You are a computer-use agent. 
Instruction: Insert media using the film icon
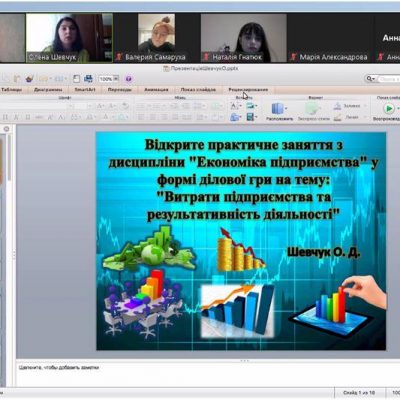pyautogui.click(x=250, y=117)
